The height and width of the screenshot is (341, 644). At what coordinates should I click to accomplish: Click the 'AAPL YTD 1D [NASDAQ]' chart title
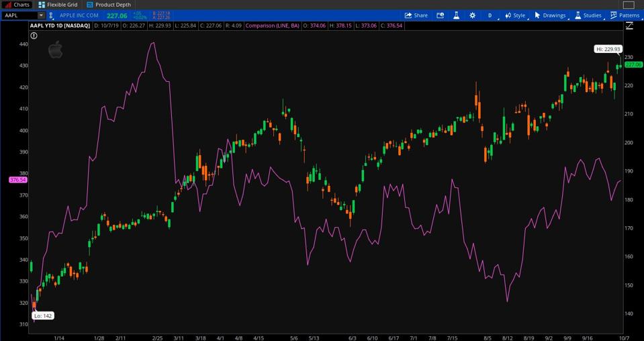(61, 26)
